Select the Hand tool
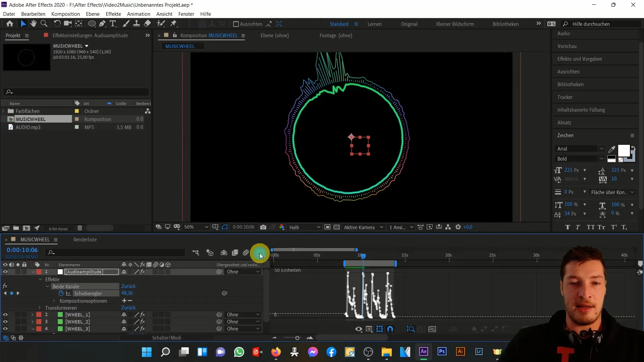 point(33,23)
